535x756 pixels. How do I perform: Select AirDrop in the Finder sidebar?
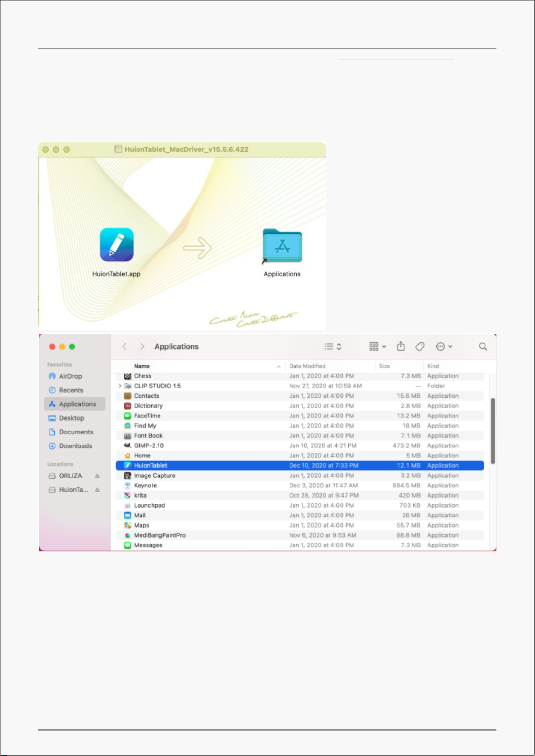(x=75, y=376)
